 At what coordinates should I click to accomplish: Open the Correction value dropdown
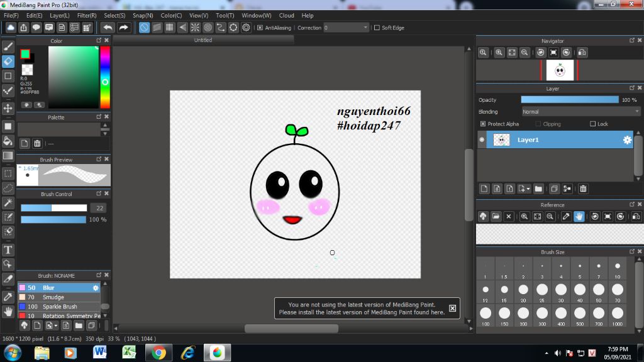pyautogui.click(x=366, y=28)
